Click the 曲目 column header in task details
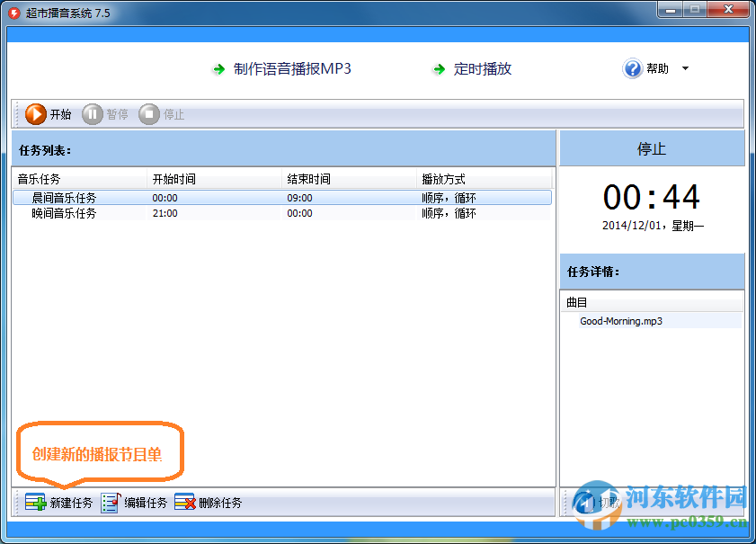The height and width of the screenshot is (544, 756). pos(652,302)
